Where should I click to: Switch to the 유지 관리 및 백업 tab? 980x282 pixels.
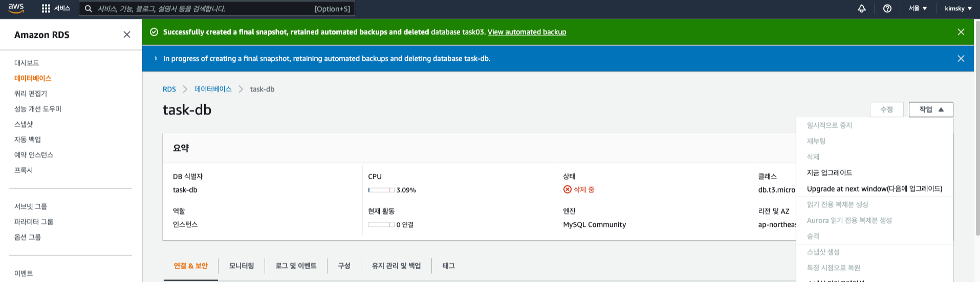tap(396, 266)
